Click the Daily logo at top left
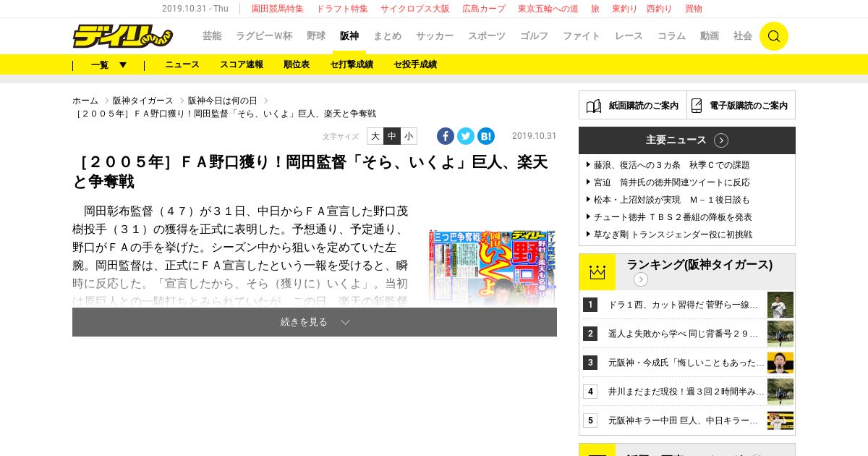 122,35
